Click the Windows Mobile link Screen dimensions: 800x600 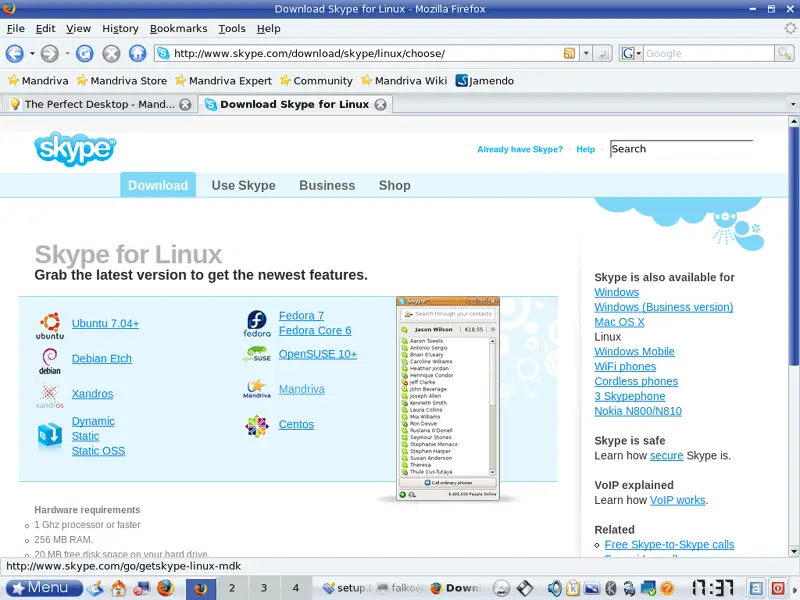coord(634,352)
